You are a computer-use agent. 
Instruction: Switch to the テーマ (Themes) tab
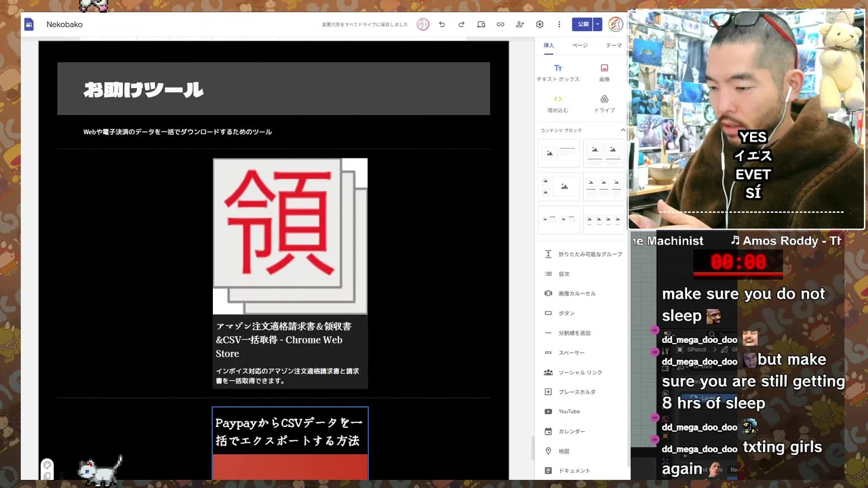point(614,45)
